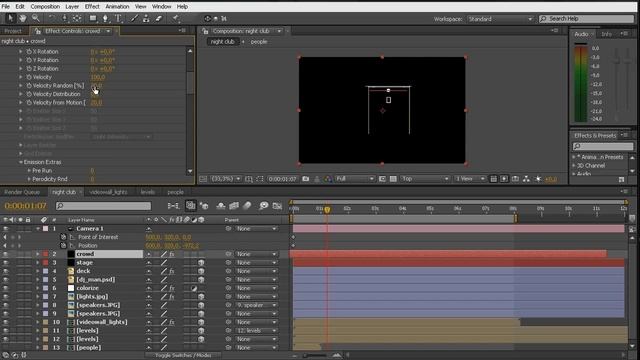
Task: Select the Rectangle mask tool
Action: (x=93, y=18)
